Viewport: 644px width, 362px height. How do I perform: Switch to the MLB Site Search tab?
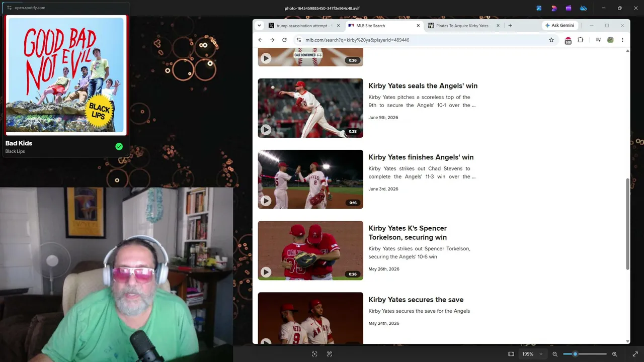click(384, 26)
